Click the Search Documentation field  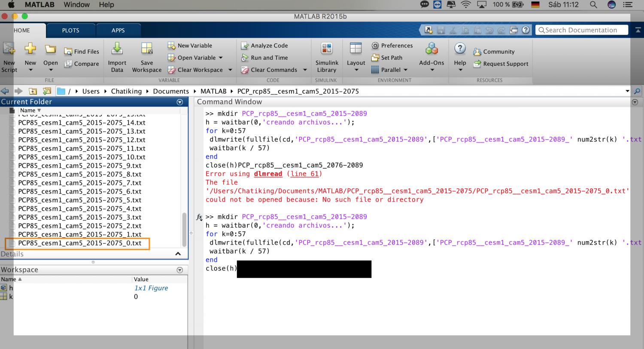pos(582,30)
